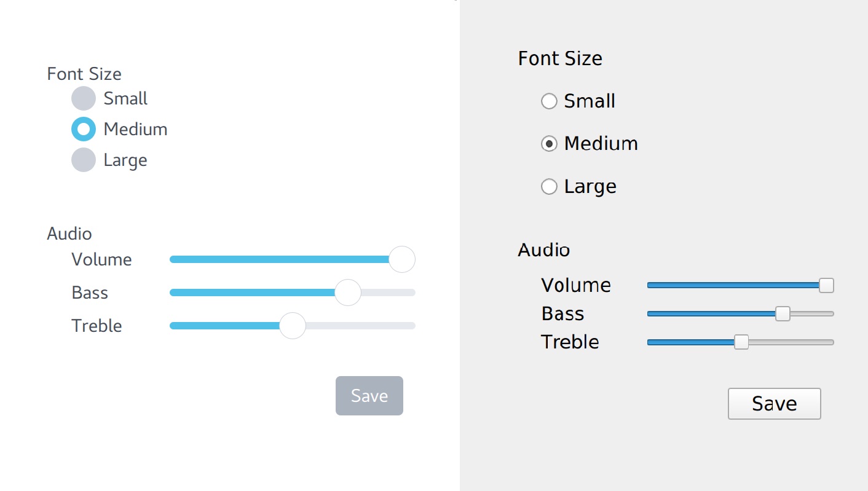
Task: Click the square Treble slider thumb in gray panel
Action: pos(741,342)
